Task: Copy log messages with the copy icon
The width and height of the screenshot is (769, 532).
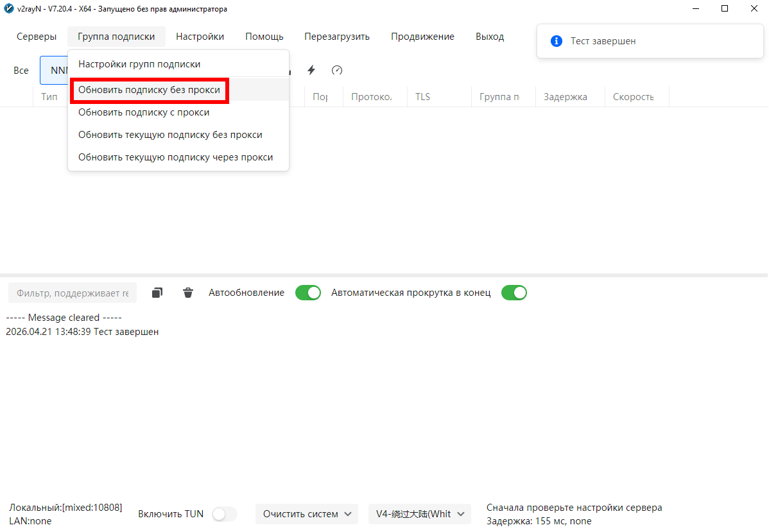Action: [x=157, y=293]
